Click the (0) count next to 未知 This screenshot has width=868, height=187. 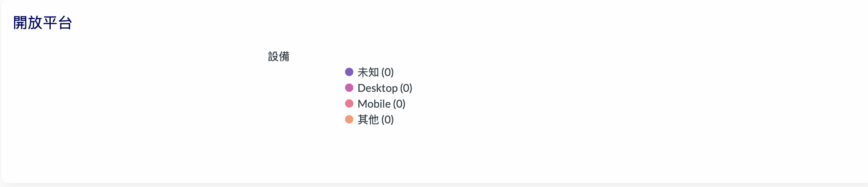387,72
